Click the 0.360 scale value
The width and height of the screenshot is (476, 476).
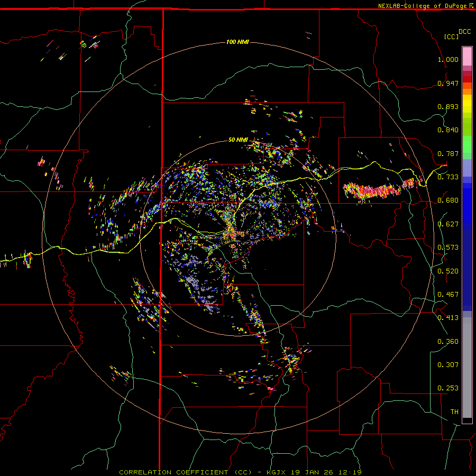(448, 341)
